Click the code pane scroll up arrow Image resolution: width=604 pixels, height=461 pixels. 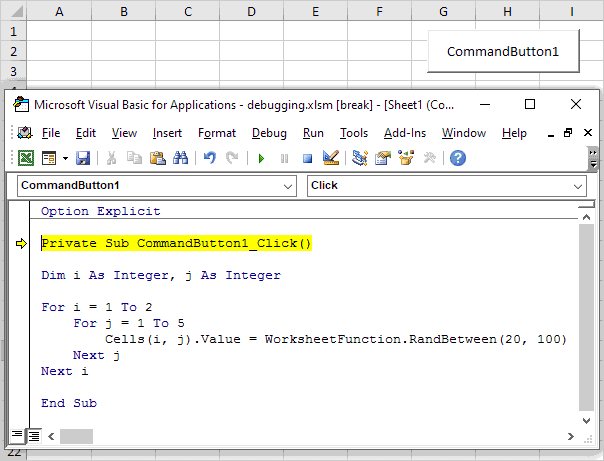(x=586, y=217)
